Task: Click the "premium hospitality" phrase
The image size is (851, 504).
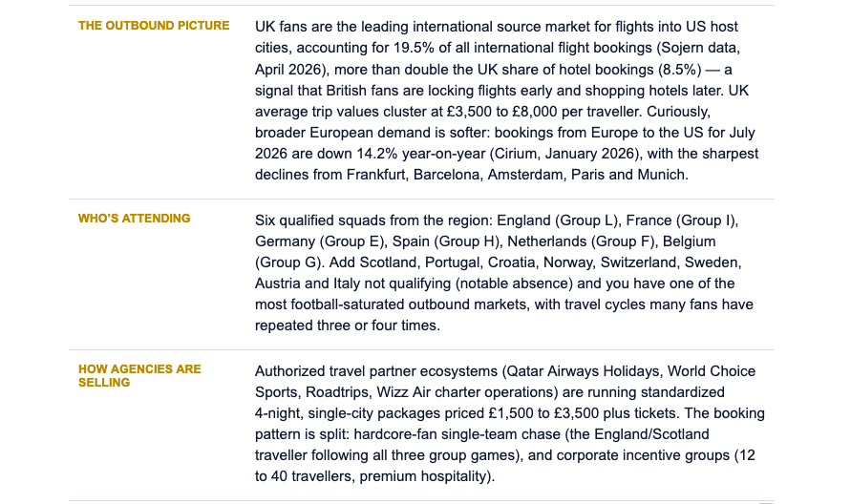Action: click(424, 476)
